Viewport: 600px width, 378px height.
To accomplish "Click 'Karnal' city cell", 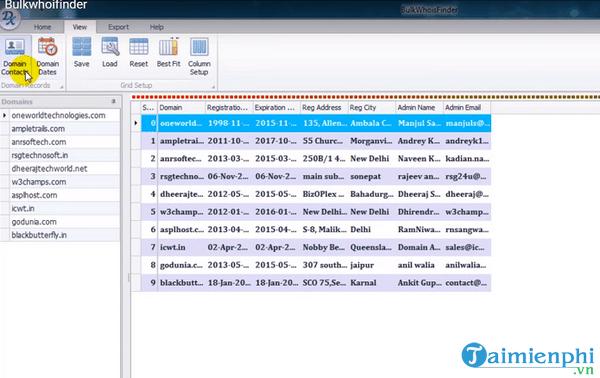I will point(371,283).
